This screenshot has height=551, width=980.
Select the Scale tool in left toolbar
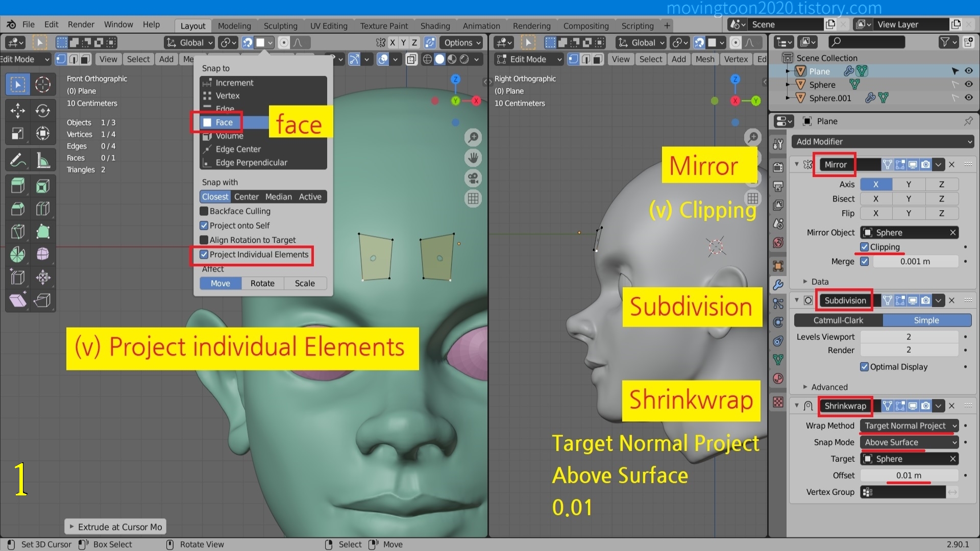[x=17, y=134]
